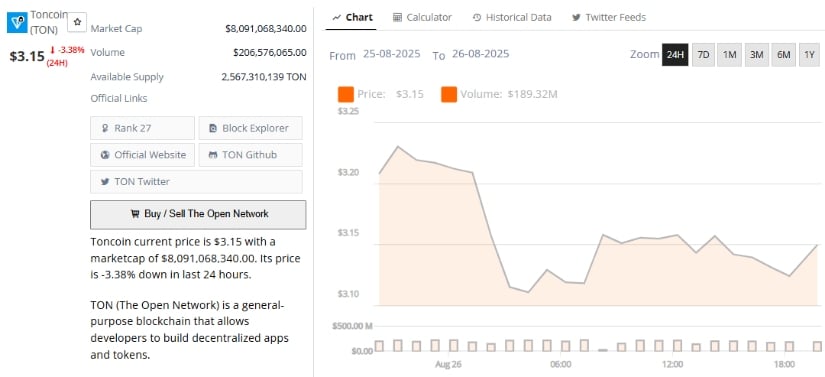This screenshot has height=377, width=825.
Task: Open the TON Github link
Action: (x=250, y=155)
